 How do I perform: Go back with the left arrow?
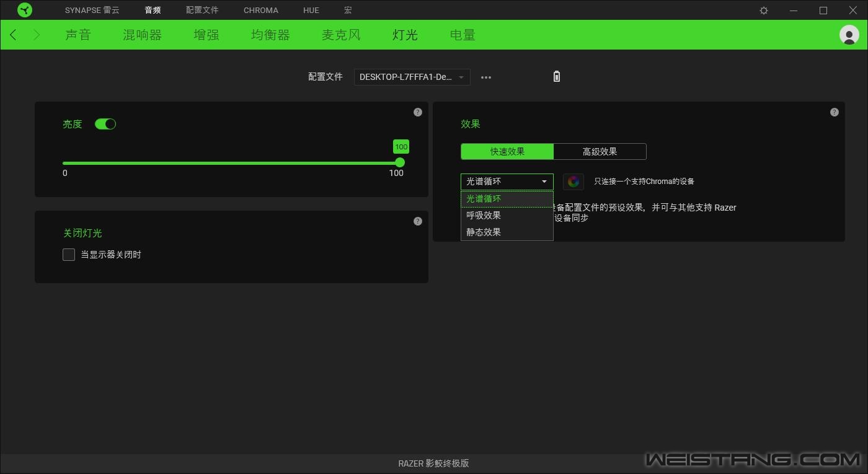(13, 35)
